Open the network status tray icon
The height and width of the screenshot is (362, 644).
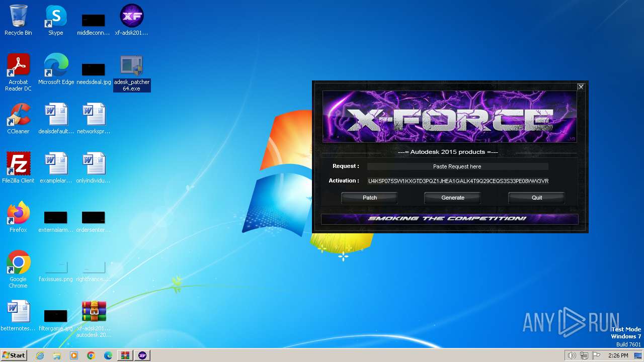[584, 355]
